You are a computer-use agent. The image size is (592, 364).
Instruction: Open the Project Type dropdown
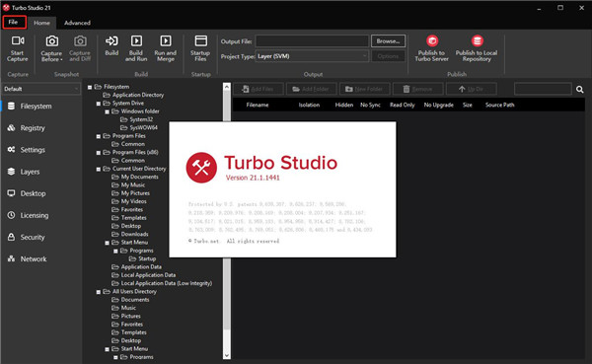tap(312, 56)
